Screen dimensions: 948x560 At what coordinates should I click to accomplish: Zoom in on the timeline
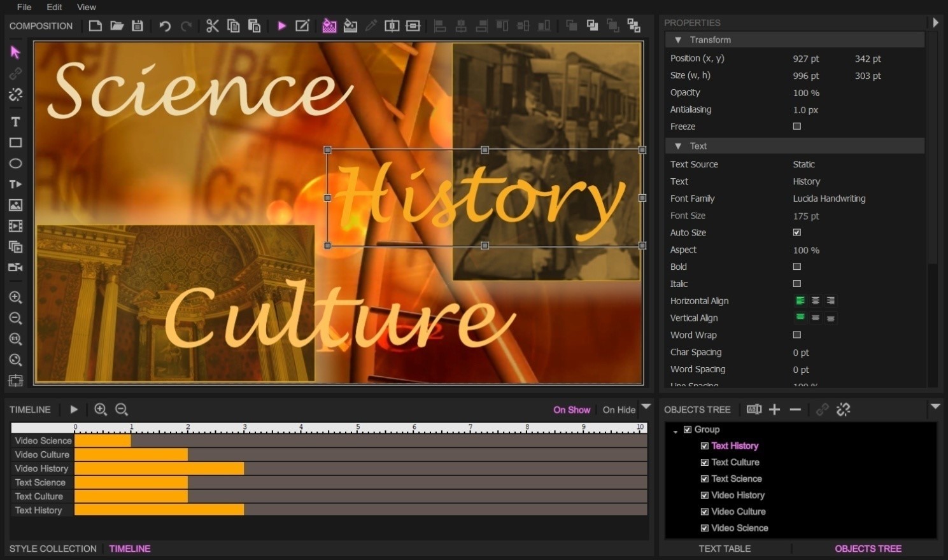point(101,409)
